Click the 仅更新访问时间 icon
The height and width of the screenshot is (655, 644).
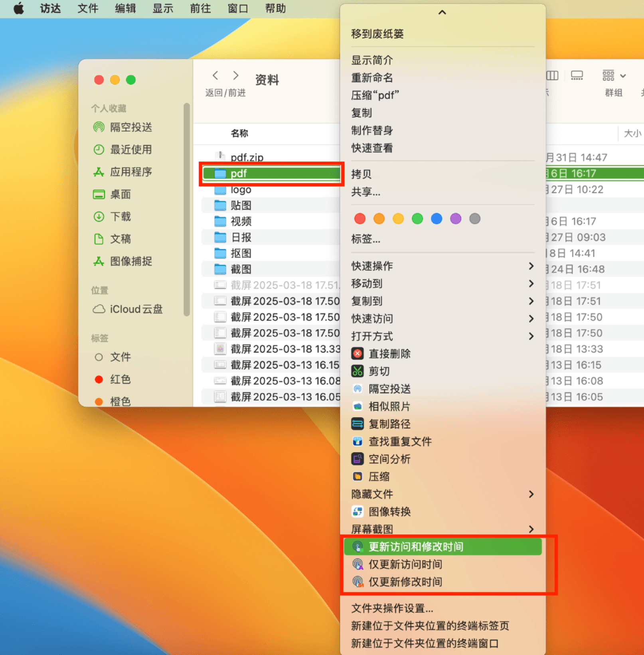click(x=358, y=564)
